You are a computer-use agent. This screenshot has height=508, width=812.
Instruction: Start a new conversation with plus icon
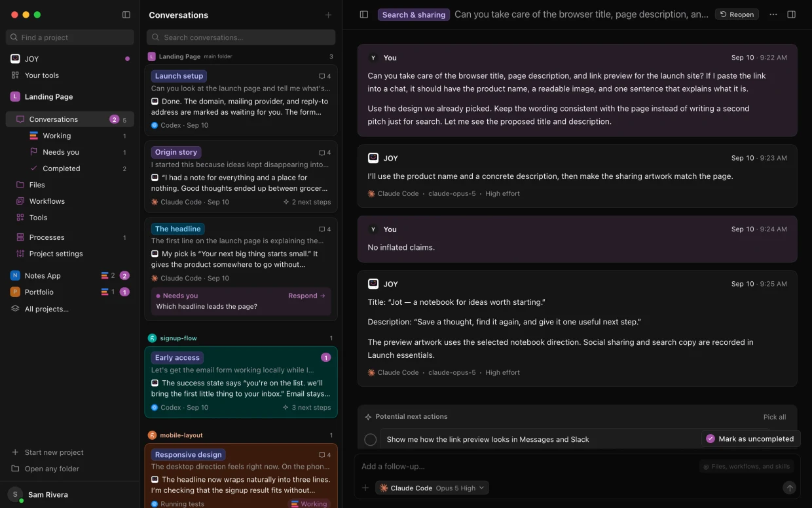pyautogui.click(x=328, y=15)
